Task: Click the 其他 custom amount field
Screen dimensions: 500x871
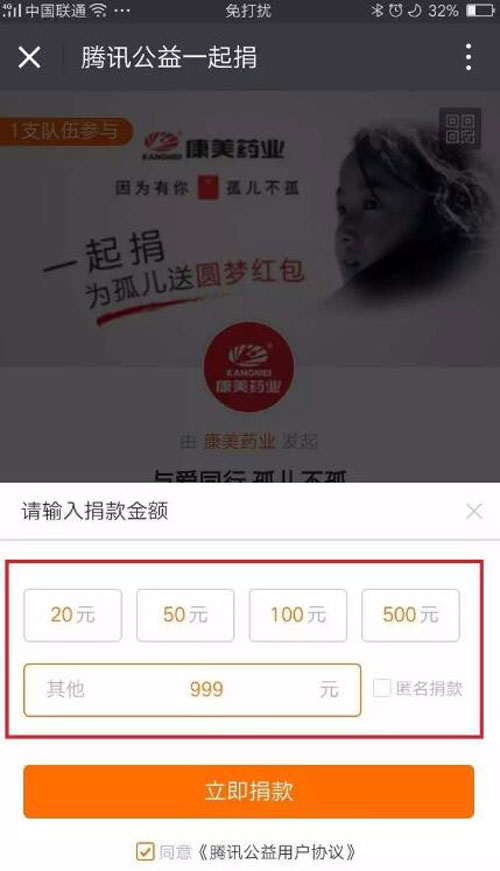Action: coord(192,690)
